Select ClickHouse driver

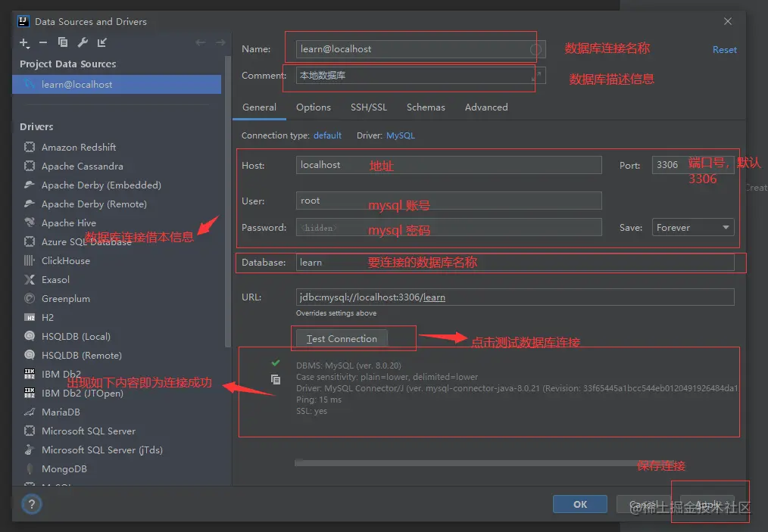65,261
